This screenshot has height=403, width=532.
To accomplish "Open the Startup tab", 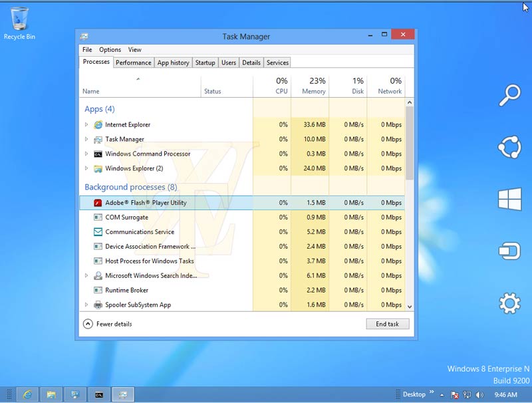I will coord(205,63).
